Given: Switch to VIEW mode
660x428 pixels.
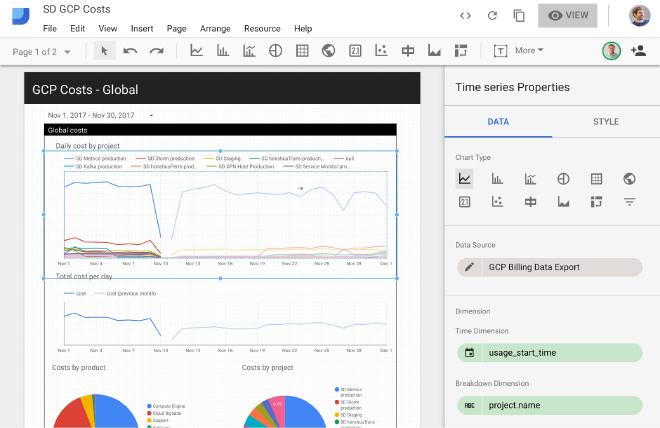Looking at the screenshot, I should click(567, 16).
